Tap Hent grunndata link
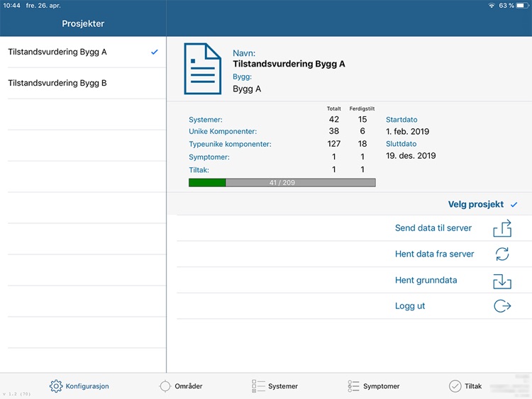 426,280
